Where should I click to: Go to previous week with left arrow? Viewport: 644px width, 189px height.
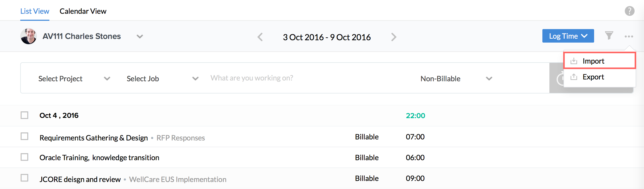tap(260, 37)
